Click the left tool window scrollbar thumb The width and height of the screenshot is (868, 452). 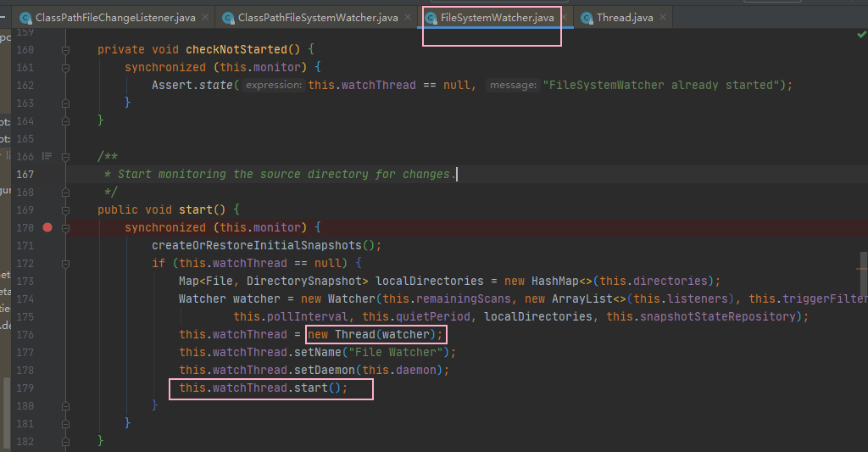tap(7, 412)
